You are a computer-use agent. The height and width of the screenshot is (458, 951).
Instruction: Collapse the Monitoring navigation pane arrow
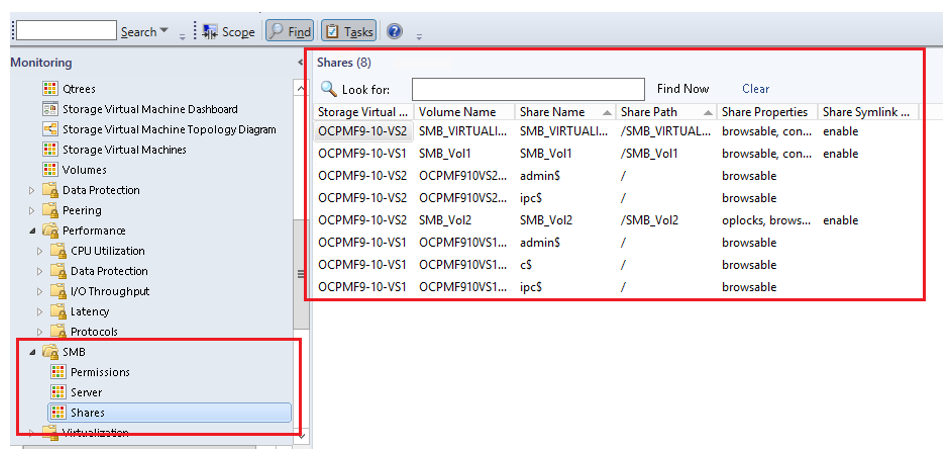click(301, 62)
